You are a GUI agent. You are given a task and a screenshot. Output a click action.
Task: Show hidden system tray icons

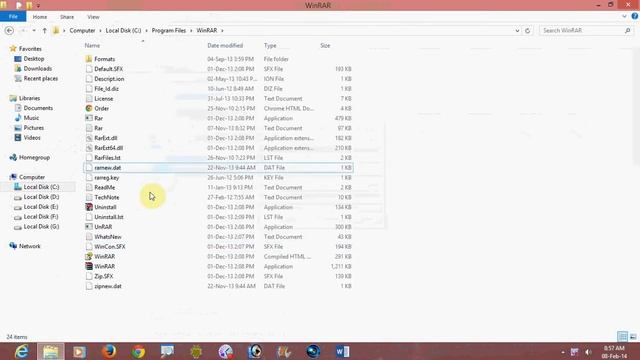coord(563,352)
